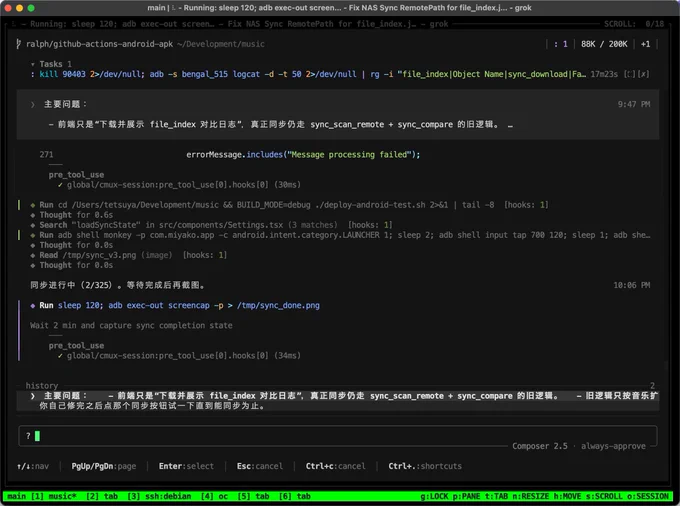Viewport: 680px width, 506px height.
Task: Click the 88K / 200K context usage indicator
Action: pyautogui.click(x=604, y=44)
